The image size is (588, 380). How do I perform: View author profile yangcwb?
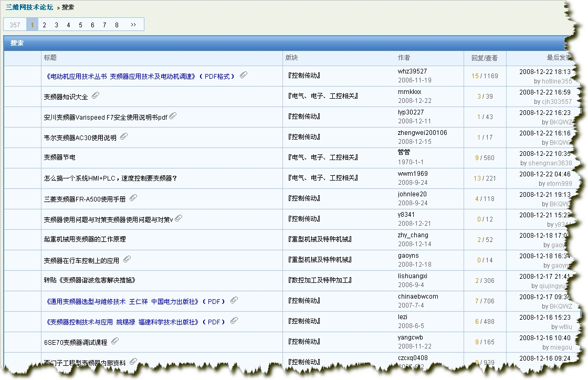411,337
